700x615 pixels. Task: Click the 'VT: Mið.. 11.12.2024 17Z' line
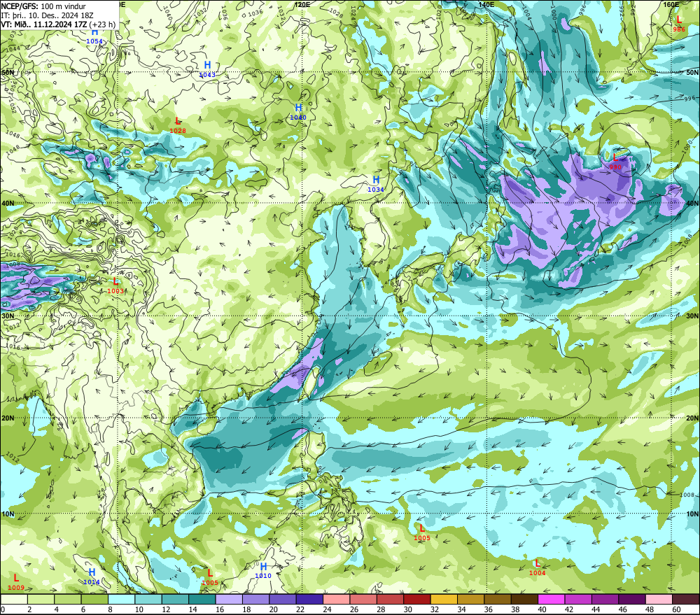tap(58, 24)
